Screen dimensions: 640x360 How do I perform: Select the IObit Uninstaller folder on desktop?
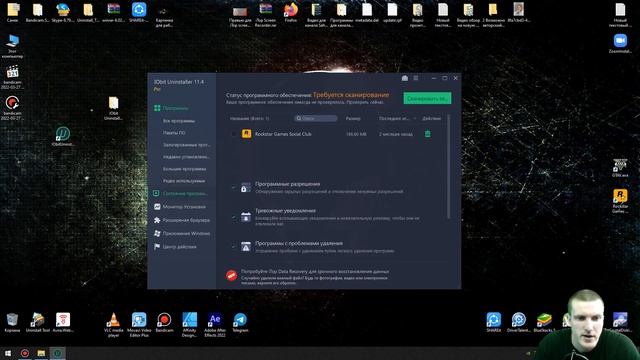click(x=113, y=108)
